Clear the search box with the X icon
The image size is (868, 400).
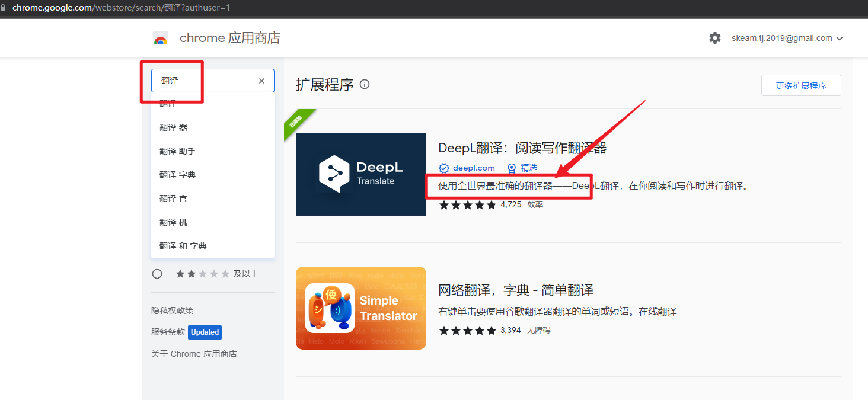261,81
